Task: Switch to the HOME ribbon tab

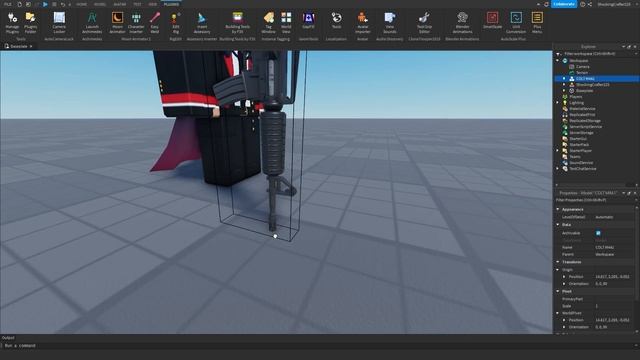Action: click(x=82, y=4)
